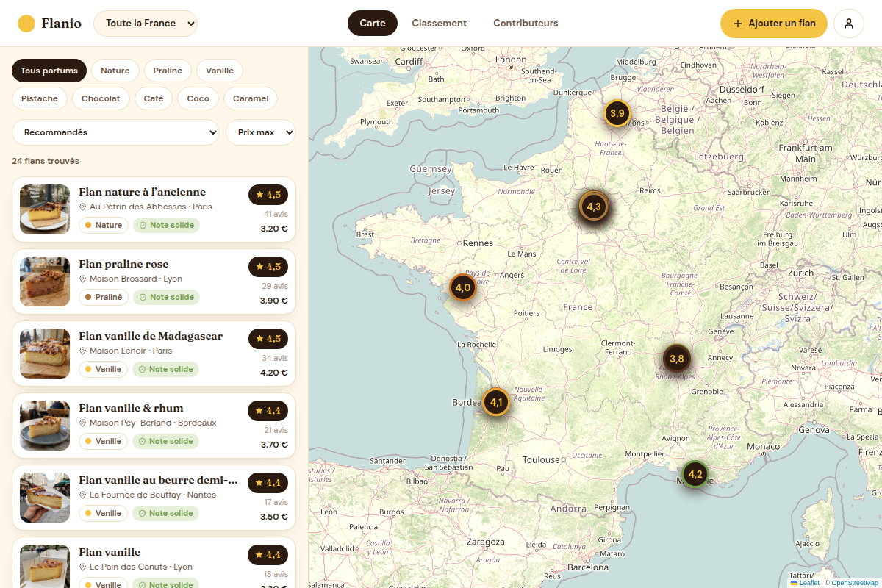Click the 4,2 map marker at Marseille
This screenshot has height=588, width=882.
(x=695, y=474)
